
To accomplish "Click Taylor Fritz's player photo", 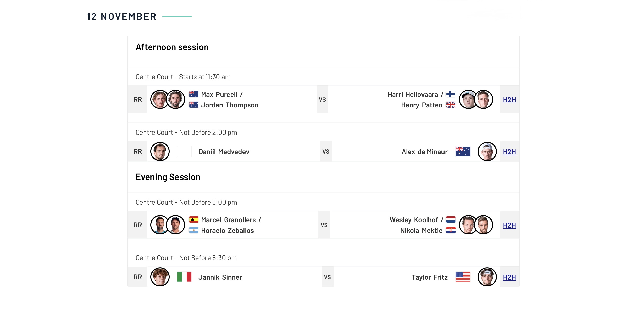I will pos(487,277).
